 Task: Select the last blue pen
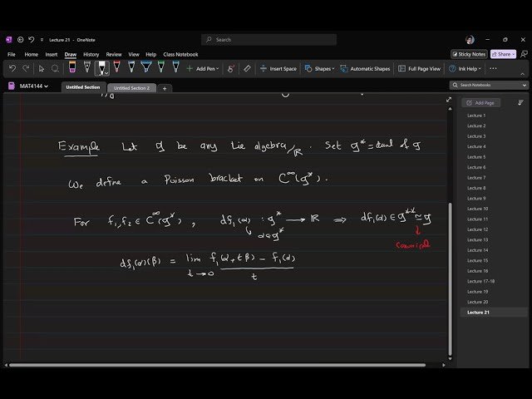point(175,66)
